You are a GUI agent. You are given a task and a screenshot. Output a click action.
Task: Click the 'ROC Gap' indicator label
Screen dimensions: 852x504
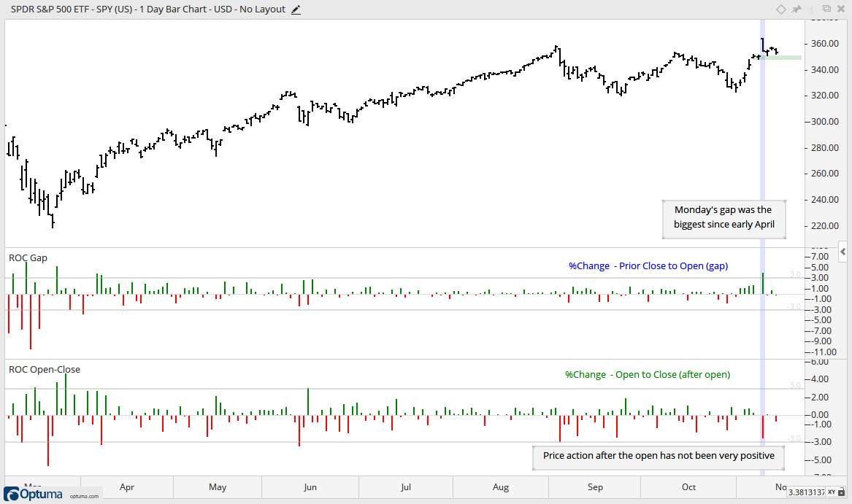pyautogui.click(x=28, y=258)
